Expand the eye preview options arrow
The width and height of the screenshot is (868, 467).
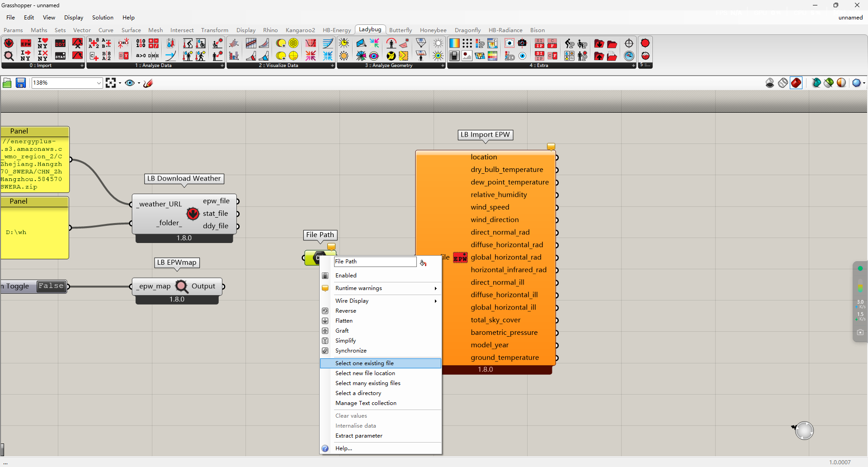tap(139, 83)
